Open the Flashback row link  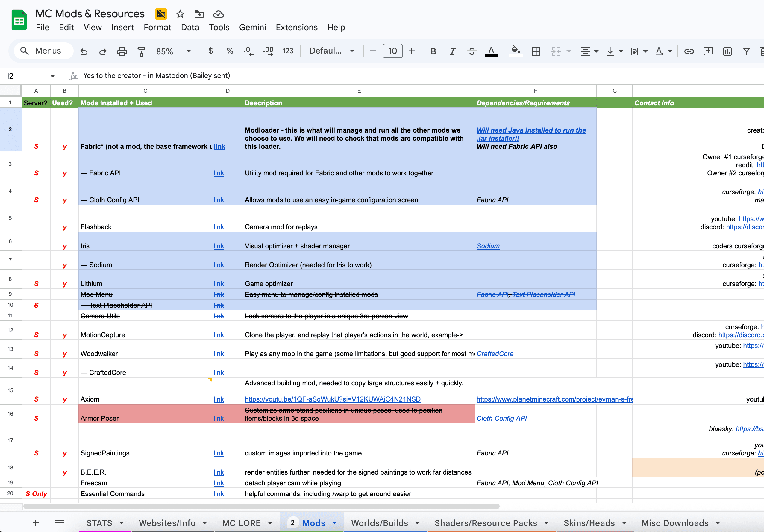point(219,227)
